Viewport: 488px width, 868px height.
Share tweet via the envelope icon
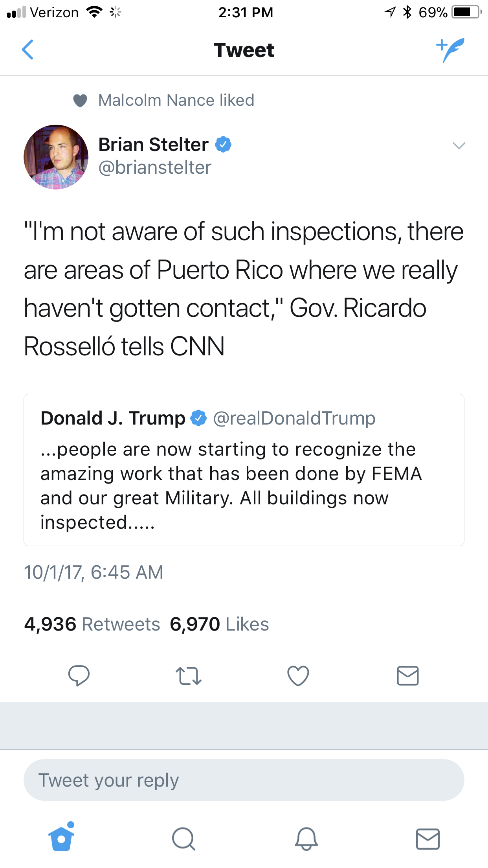[x=408, y=676]
